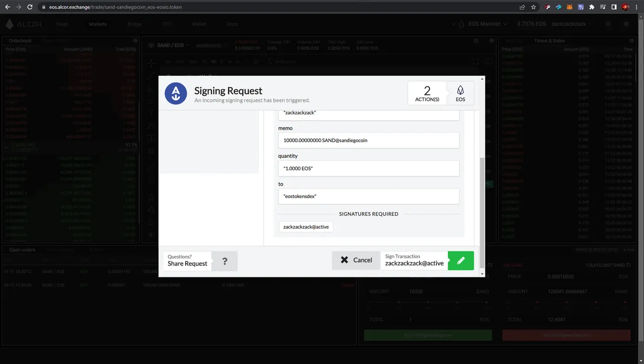
Task: Open zackzackzack account dropdown
Action: point(571,24)
